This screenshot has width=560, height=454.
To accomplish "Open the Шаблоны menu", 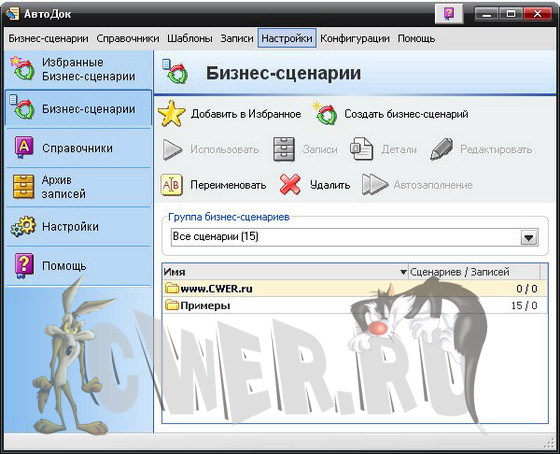I will (190, 38).
